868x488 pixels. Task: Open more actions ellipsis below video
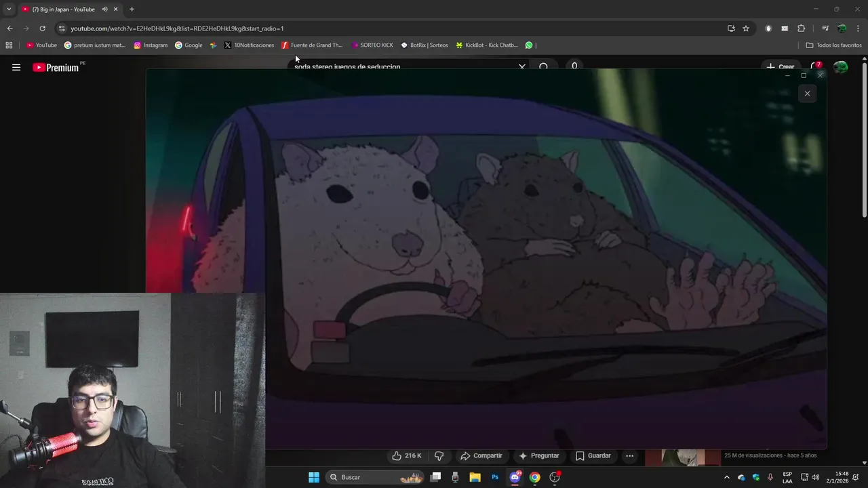[x=629, y=455]
